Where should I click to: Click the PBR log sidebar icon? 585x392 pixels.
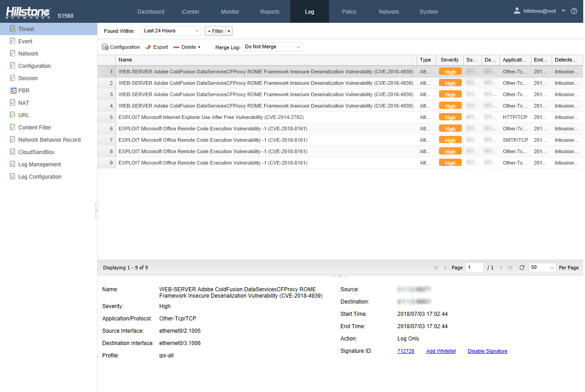click(13, 90)
